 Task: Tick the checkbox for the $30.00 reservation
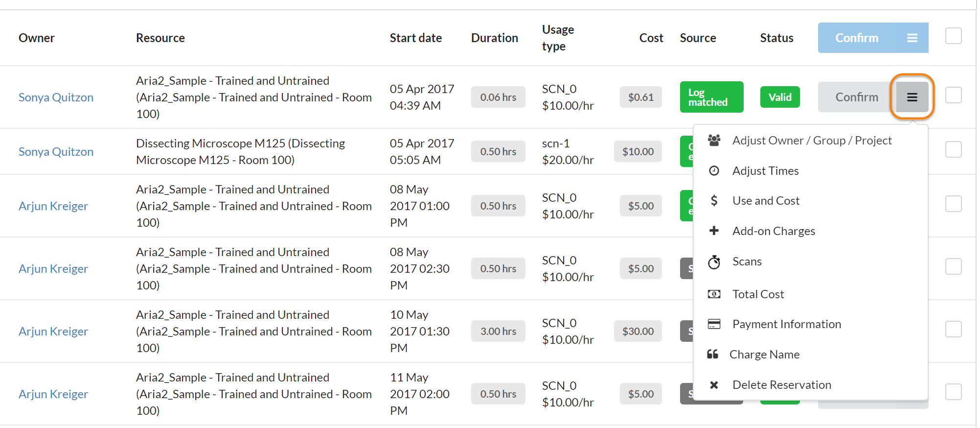(953, 329)
